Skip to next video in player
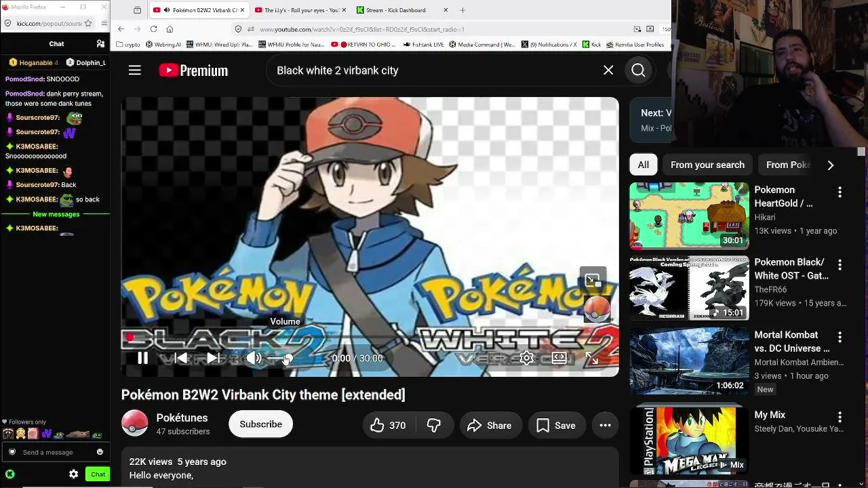 point(212,358)
